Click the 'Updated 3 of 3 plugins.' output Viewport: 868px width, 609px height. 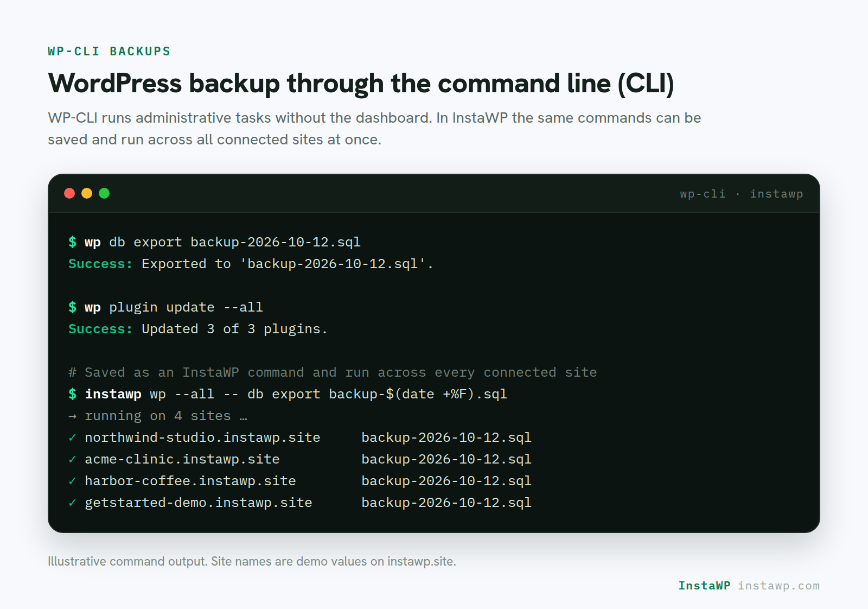point(234,329)
